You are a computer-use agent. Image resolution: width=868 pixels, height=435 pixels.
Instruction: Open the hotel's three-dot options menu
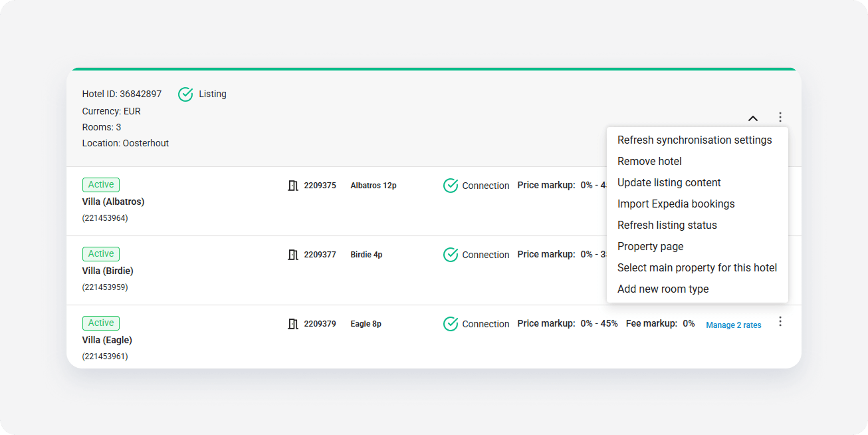pyautogui.click(x=780, y=117)
